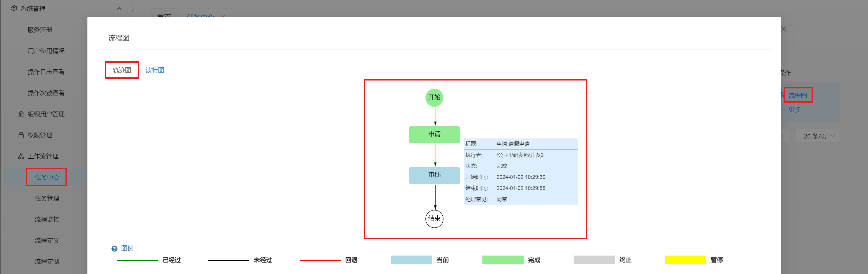The height and width of the screenshot is (274, 868).
Task: Switch to the 波特图 tab
Action: [155, 70]
